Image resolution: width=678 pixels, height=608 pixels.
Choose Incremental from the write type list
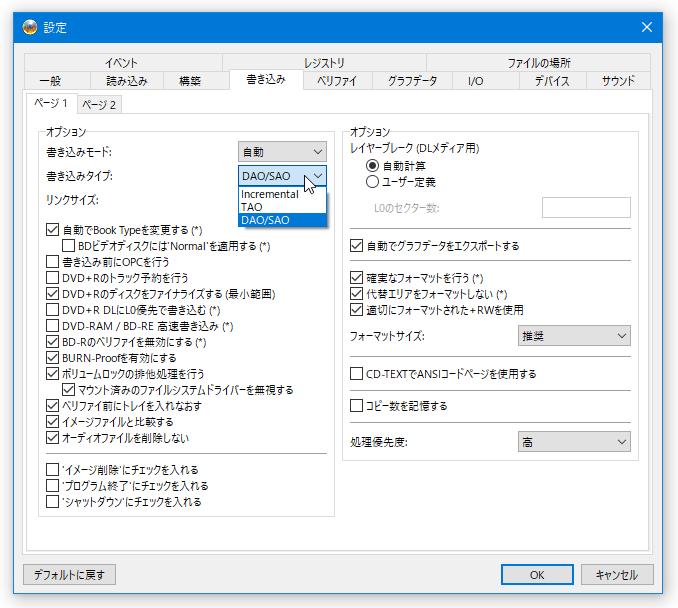point(282,194)
